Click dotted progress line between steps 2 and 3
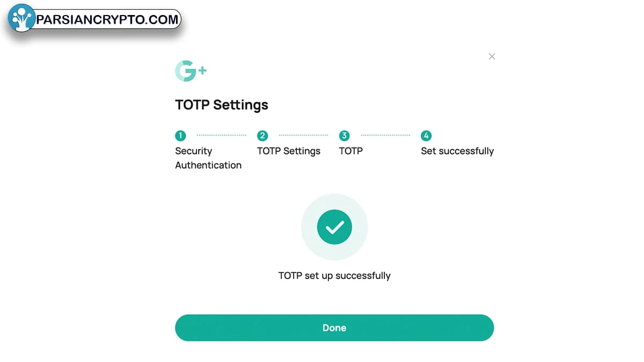 point(303,136)
